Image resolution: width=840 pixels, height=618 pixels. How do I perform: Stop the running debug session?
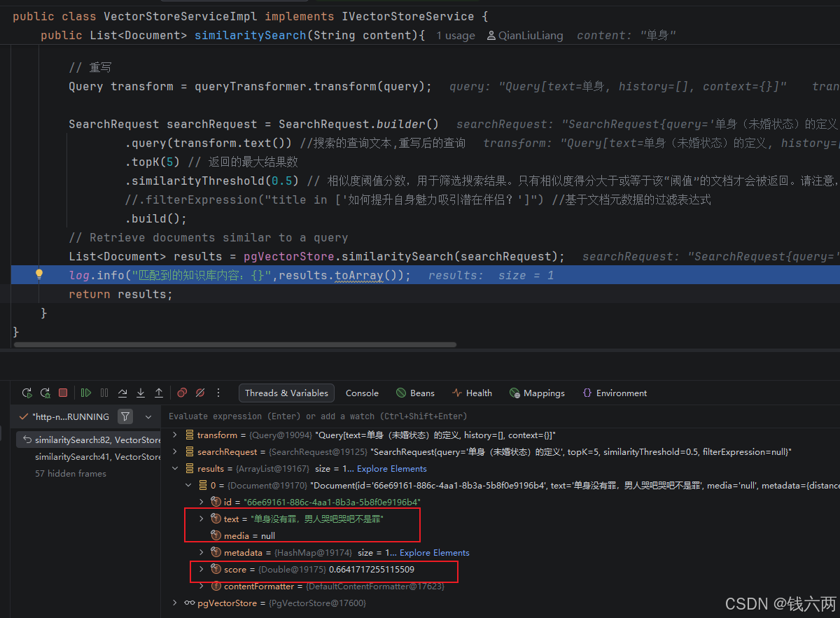point(63,393)
